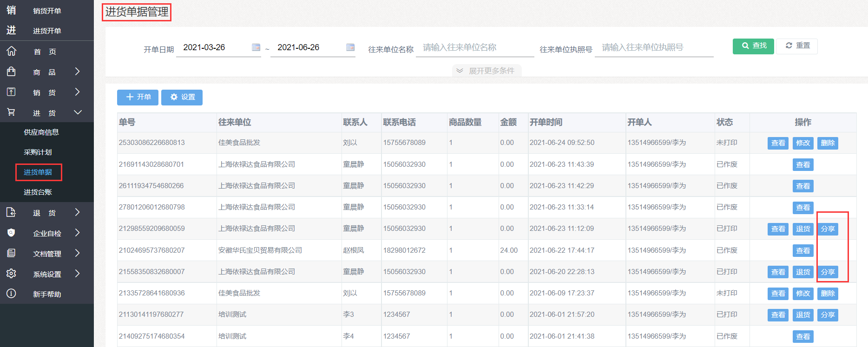Viewport: 868px width, 347px height.
Task: Open 供应商信息 submenu item
Action: [41, 132]
